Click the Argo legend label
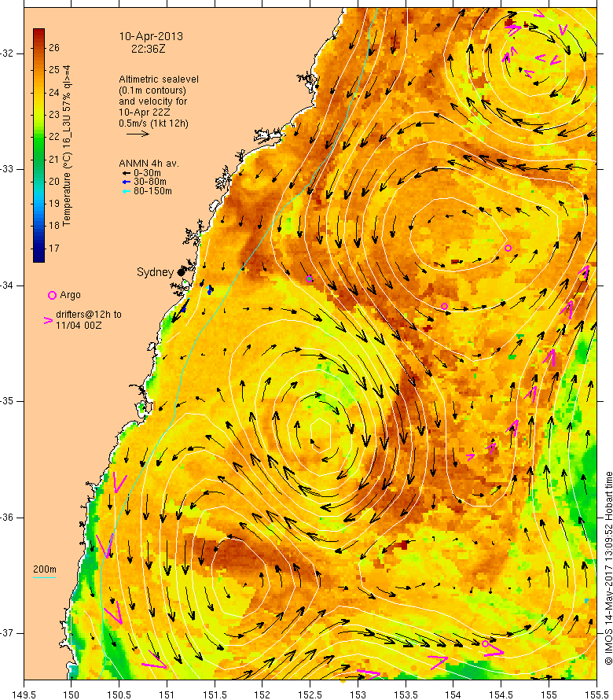 click(70, 295)
